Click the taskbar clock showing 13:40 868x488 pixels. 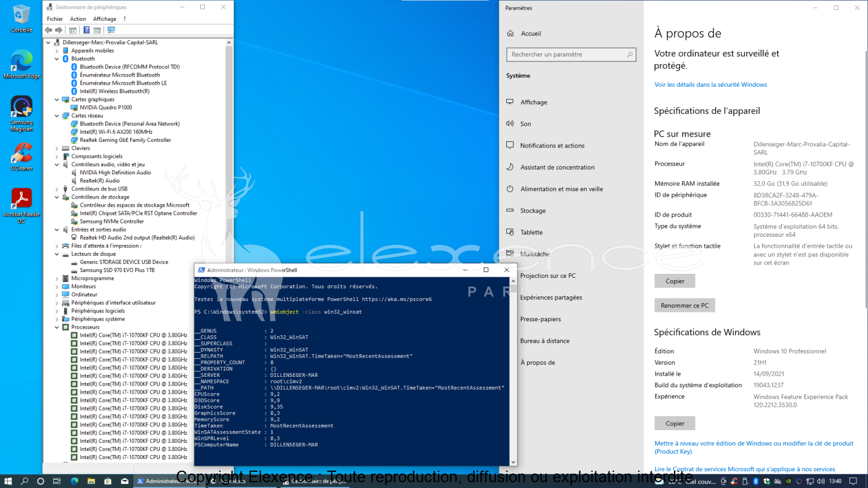click(835, 481)
